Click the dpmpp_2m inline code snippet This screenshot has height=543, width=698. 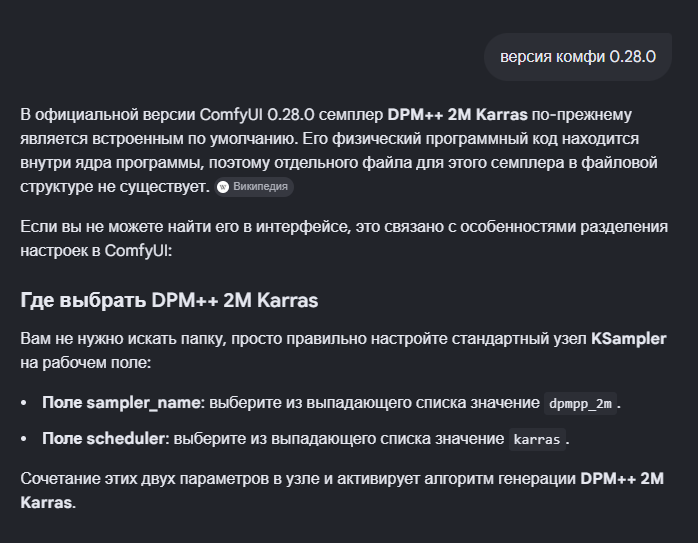[580, 403]
